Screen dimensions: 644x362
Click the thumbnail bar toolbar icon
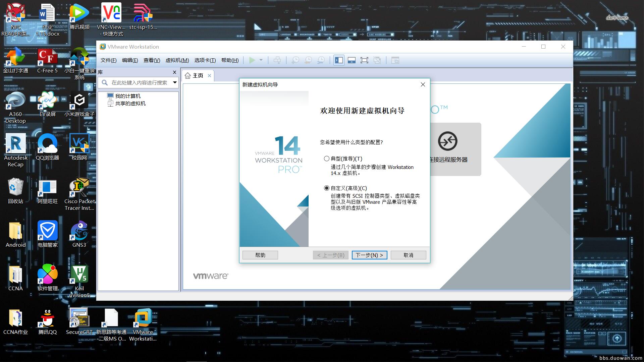pos(352,60)
